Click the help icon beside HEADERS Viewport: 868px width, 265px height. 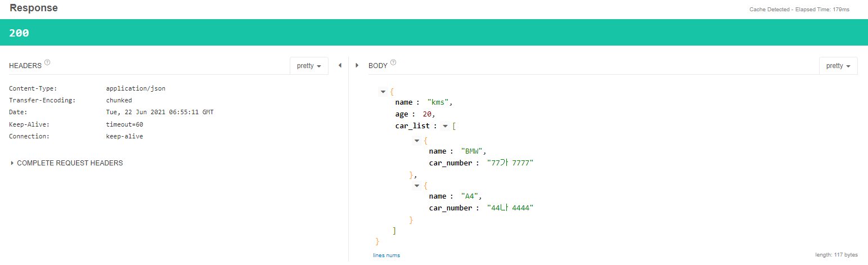coord(47,62)
